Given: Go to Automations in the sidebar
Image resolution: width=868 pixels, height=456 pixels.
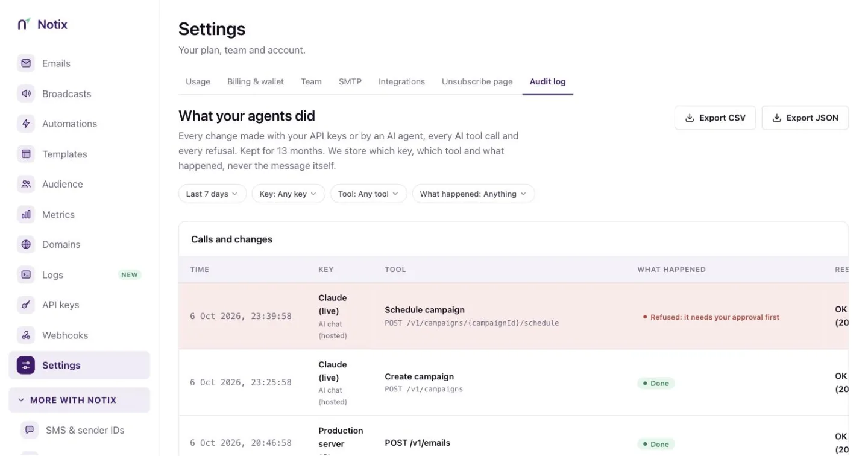Looking at the screenshot, I should point(79,124).
